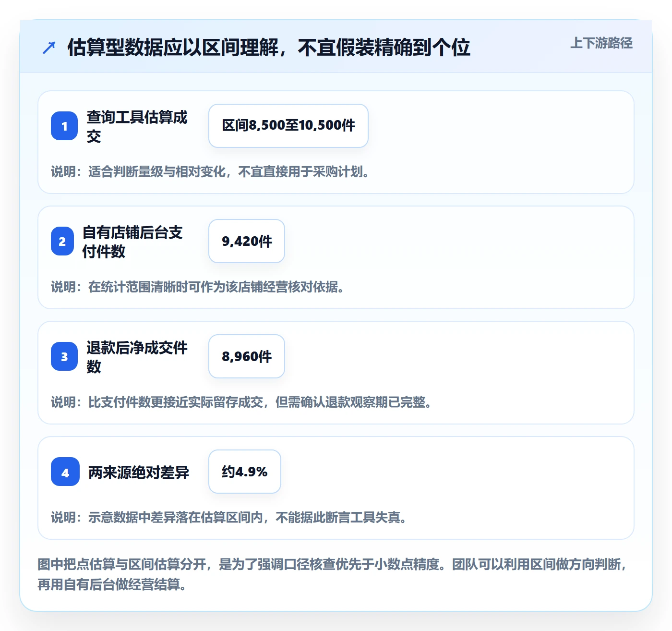The image size is (672, 631).
Task: Click the 约4.9% value box
Action: point(245,472)
